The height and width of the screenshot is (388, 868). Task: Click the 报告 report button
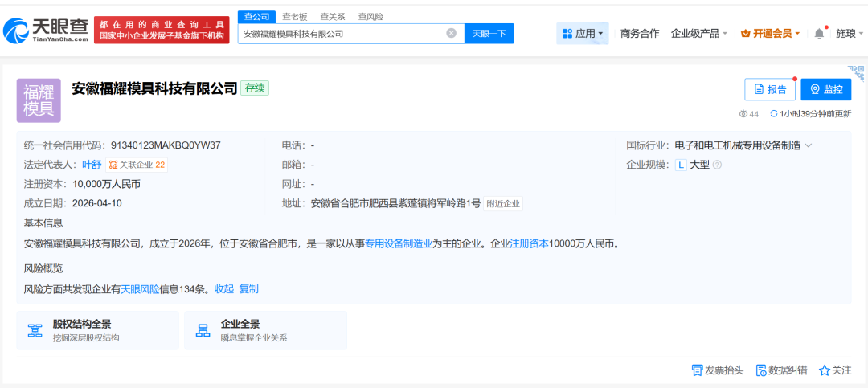(770, 89)
